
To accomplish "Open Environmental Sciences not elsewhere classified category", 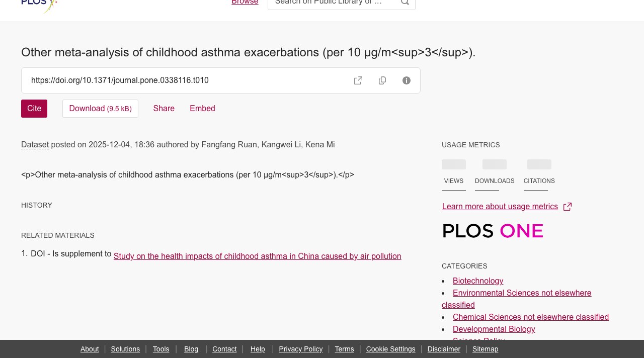I will pos(517,299).
